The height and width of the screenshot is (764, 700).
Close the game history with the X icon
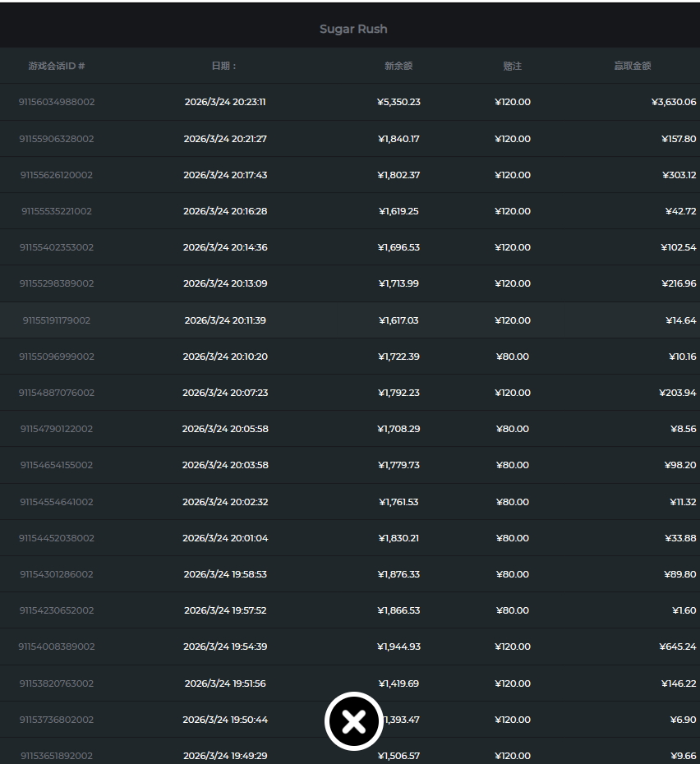(x=354, y=721)
